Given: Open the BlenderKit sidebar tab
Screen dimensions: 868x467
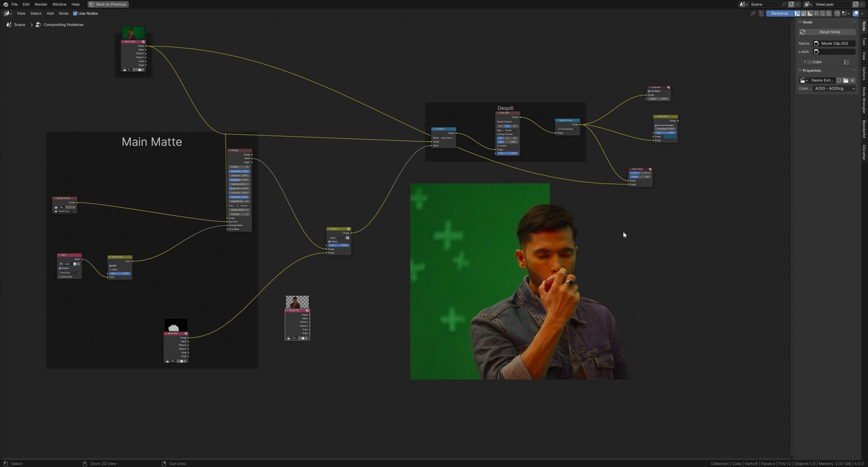Looking at the screenshot, I should [x=864, y=129].
